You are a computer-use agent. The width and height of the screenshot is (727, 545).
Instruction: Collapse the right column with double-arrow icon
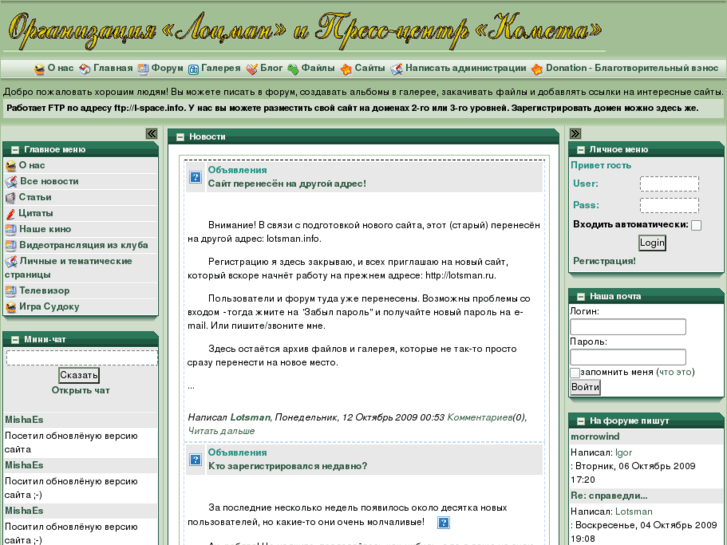[x=575, y=134]
